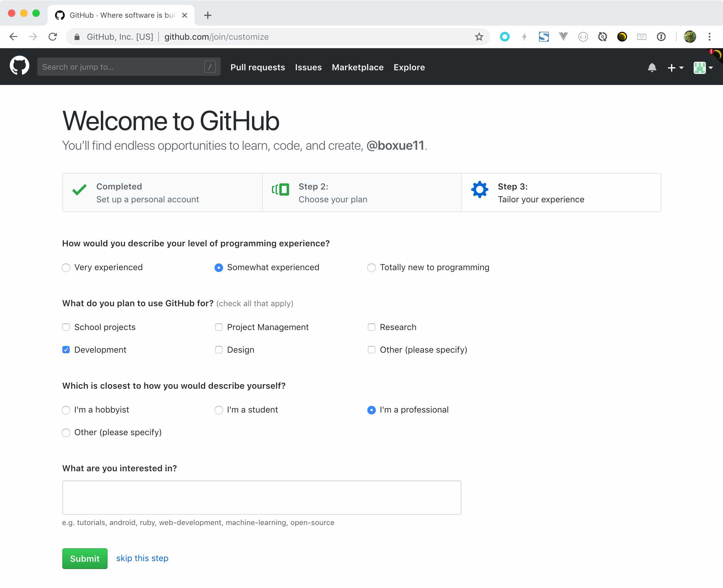Click the gray circle brackets extension icon
The height and width of the screenshot is (588, 723).
(583, 37)
